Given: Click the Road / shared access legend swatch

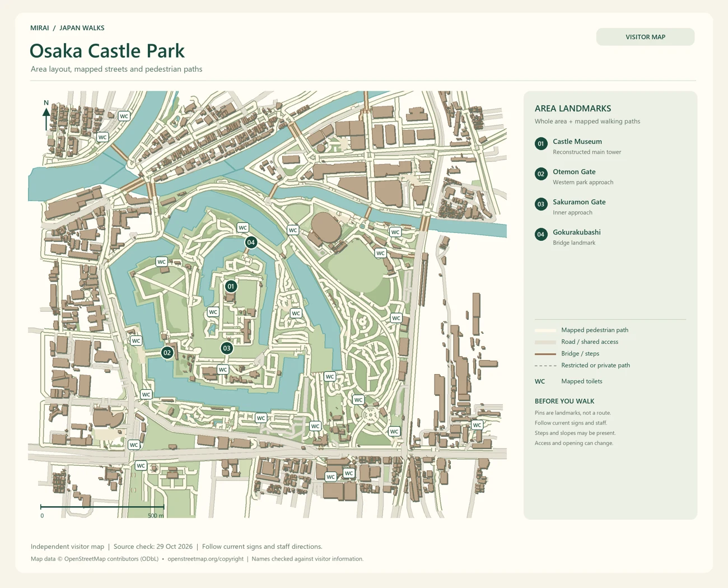Looking at the screenshot, I should (545, 342).
